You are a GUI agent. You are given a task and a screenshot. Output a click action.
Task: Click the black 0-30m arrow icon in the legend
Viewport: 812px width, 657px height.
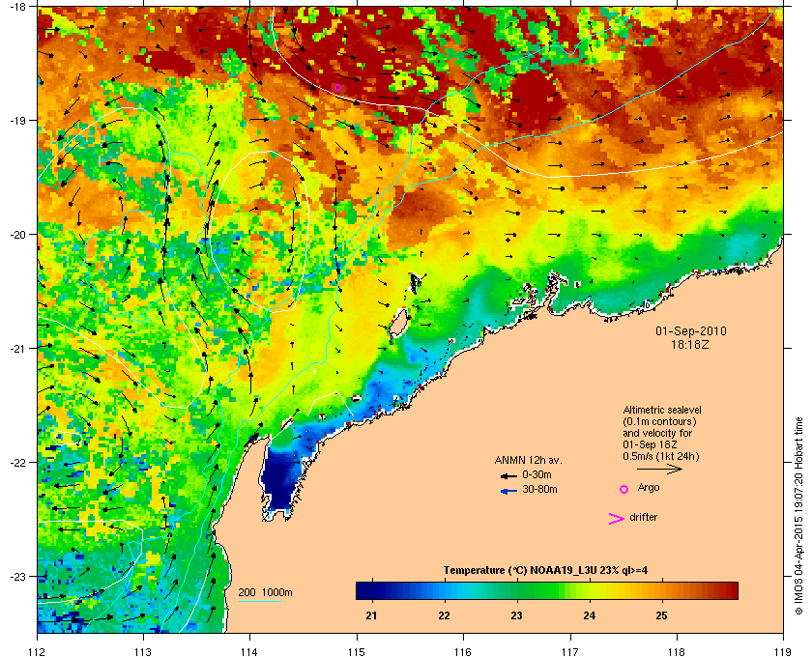click(x=508, y=475)
